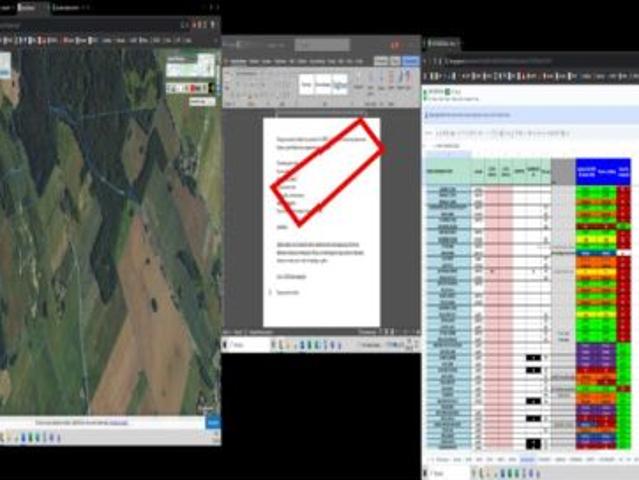Screen dimensions: 639x480
Task: Click the address bar of the map browser window
Action: pos(90,25)
